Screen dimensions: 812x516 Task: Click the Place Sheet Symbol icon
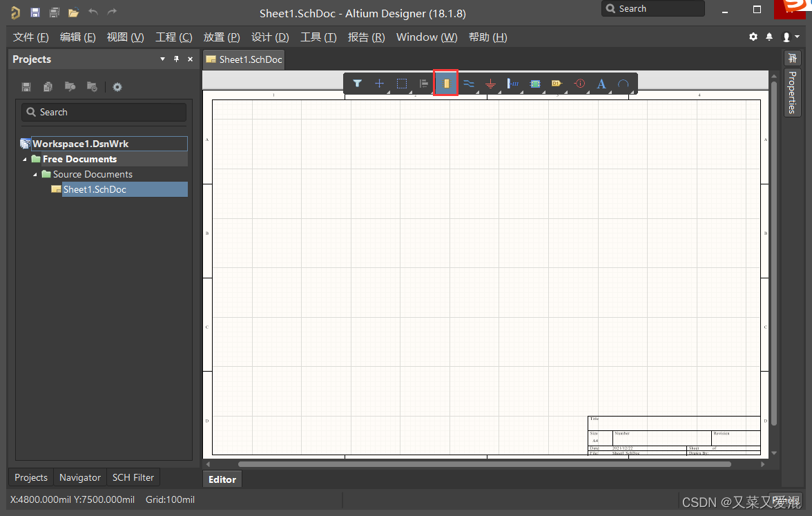[x=534, y=84]
